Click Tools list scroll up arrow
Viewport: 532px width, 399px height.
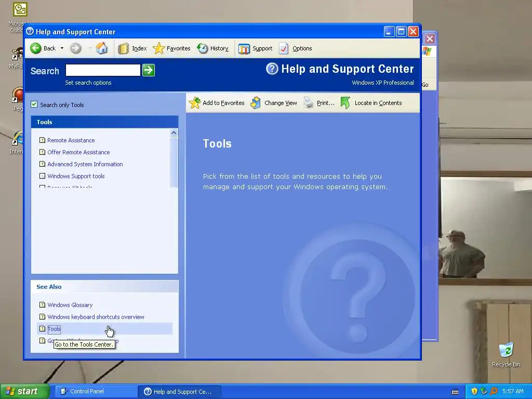[174, 133]
